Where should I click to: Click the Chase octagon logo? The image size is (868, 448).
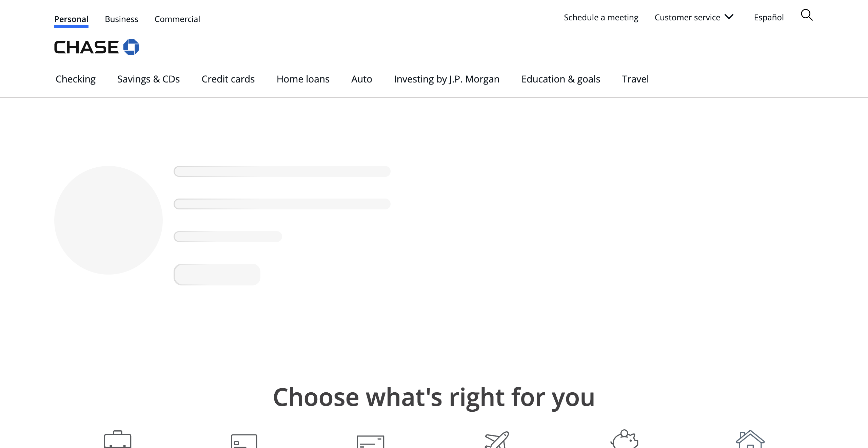131,47
